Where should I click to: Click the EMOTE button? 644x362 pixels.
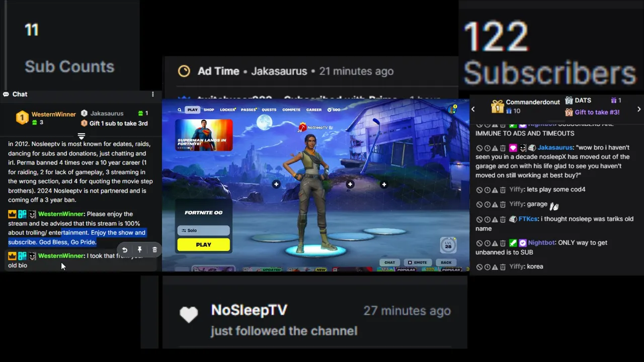[x=417, y=262]
